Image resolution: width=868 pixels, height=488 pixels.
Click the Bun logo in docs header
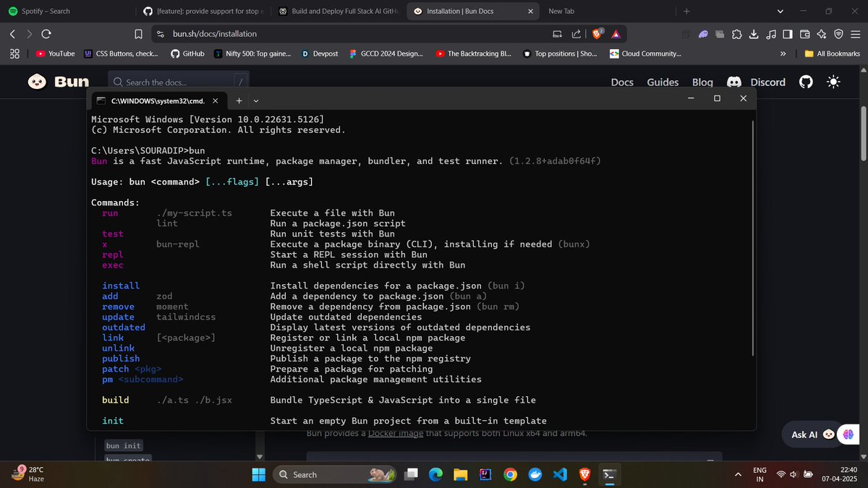(x=59, y=82)
